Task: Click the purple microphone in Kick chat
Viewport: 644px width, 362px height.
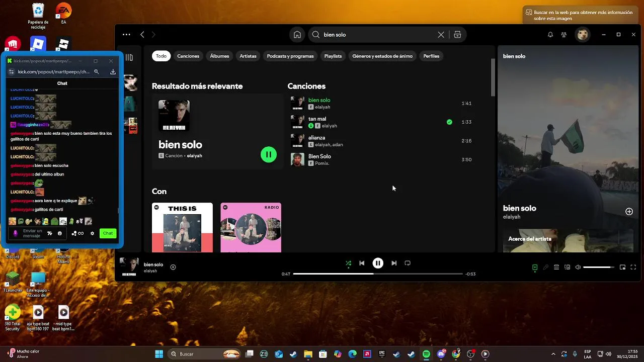Action: (15, 233)
